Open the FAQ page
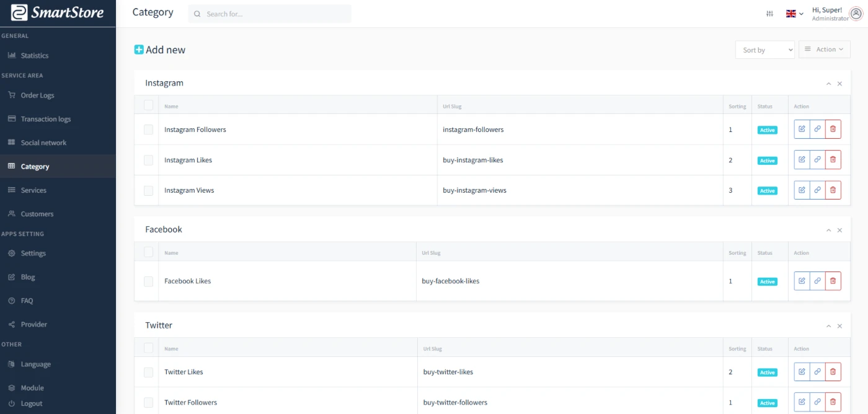Image resolution: width=868 pixels, height=414 pixels. click(x=58, y=301)
